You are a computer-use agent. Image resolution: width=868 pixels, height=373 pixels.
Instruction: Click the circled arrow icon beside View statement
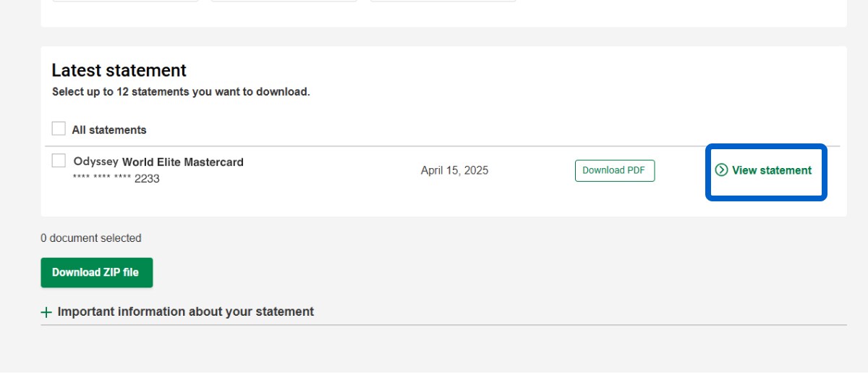tap(721, 170)
